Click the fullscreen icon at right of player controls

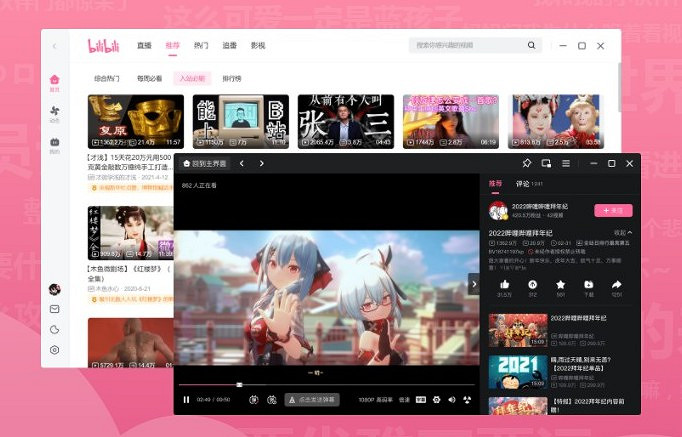(x=467, y=400)
